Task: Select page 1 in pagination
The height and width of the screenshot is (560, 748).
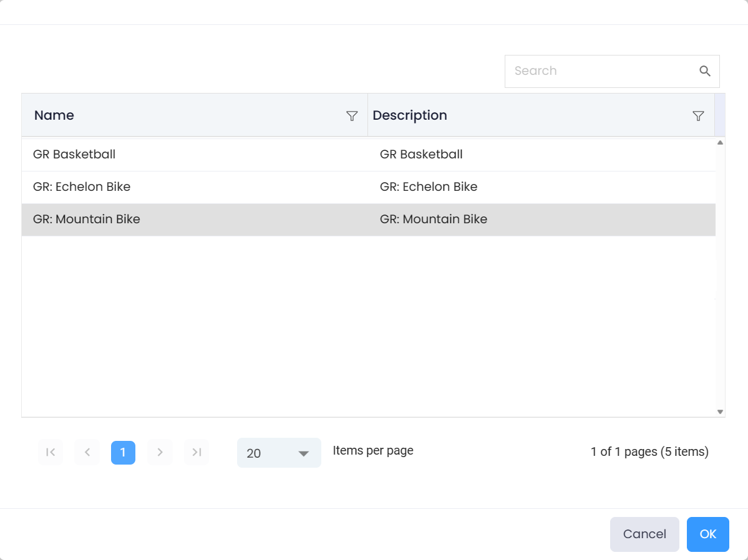Action: (x=123, y=453)
